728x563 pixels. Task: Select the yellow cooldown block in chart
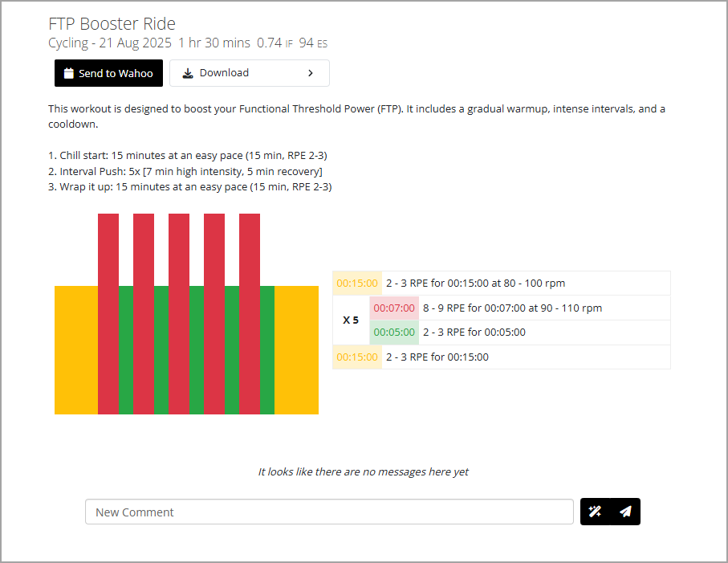[296, 350]
